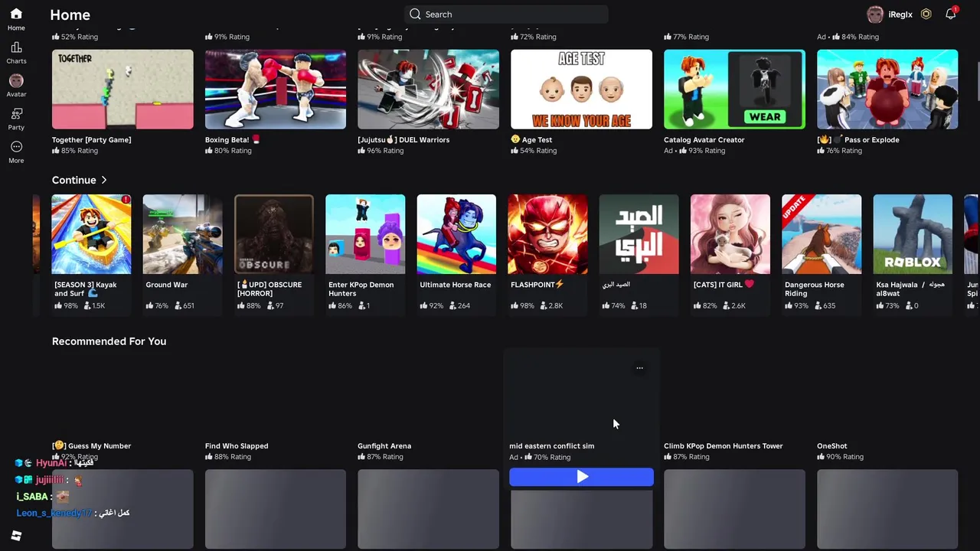Click the Home page heading
980x551 pixels.
click(x=70, y=15)
